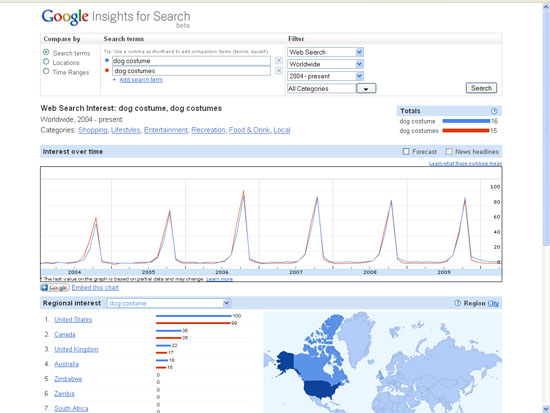Open the Recreation category link
Image resolution: width=550 pixels, height=413 pixels.
coord(208,130)
